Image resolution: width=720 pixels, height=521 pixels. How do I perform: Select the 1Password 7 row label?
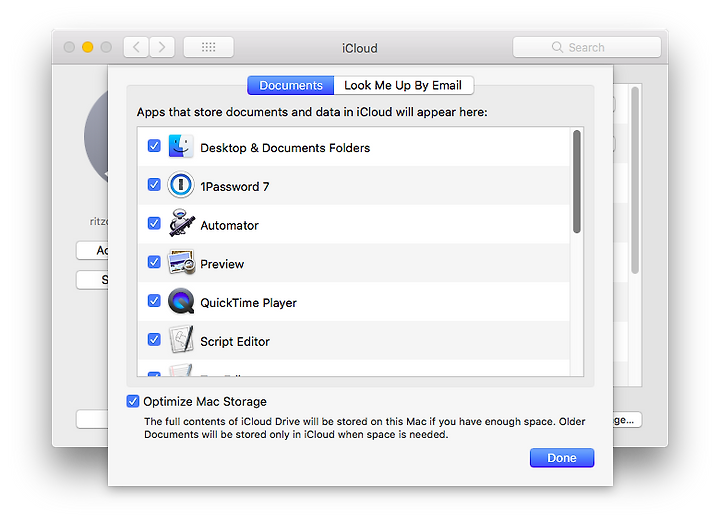235,187
